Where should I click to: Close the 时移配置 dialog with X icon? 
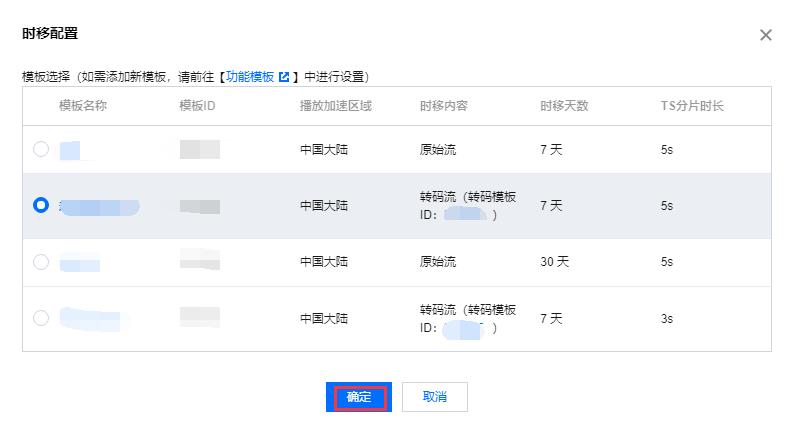766,35
